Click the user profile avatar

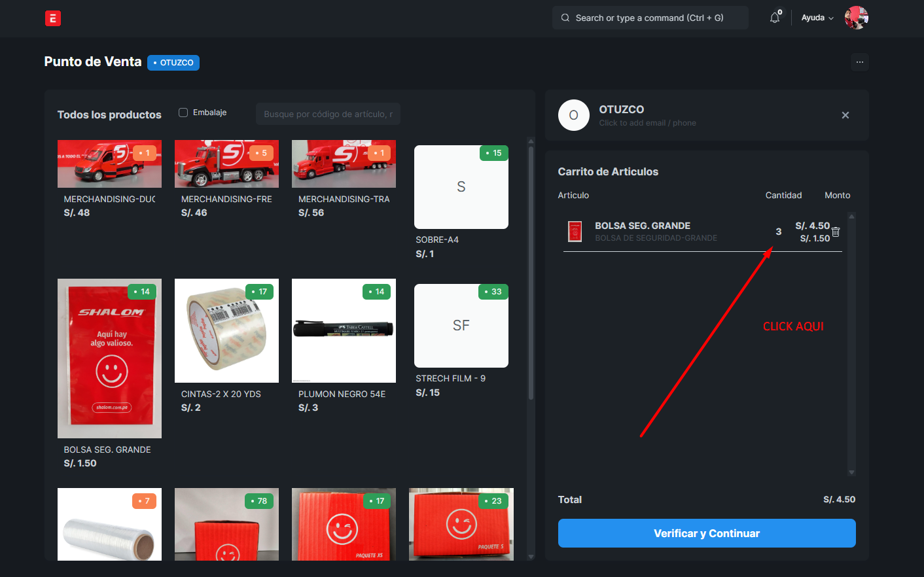856,18
